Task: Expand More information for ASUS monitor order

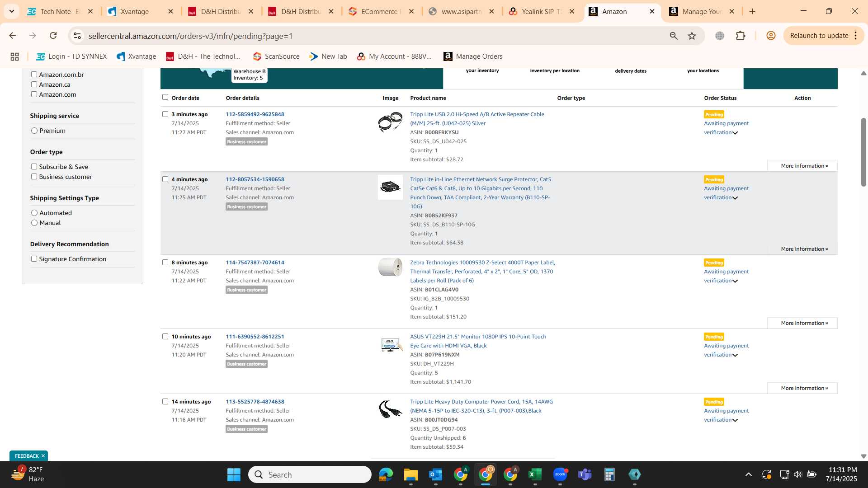Action: 803,388
